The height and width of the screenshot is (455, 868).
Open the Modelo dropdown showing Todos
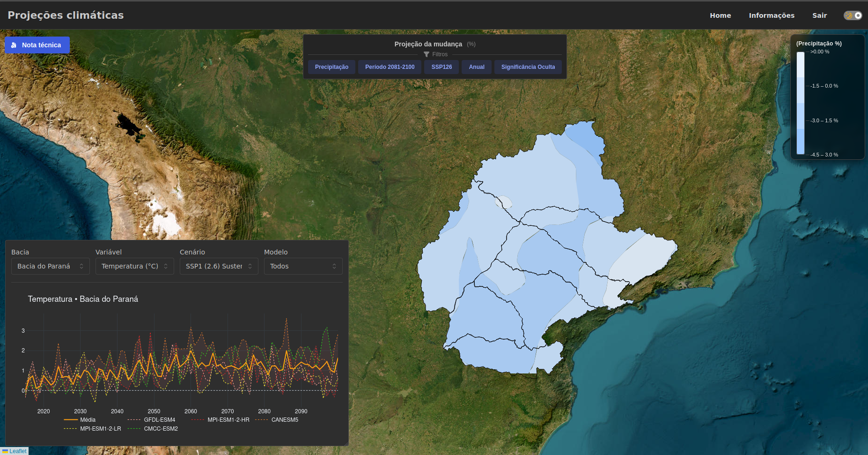click(x=303, y=266)
